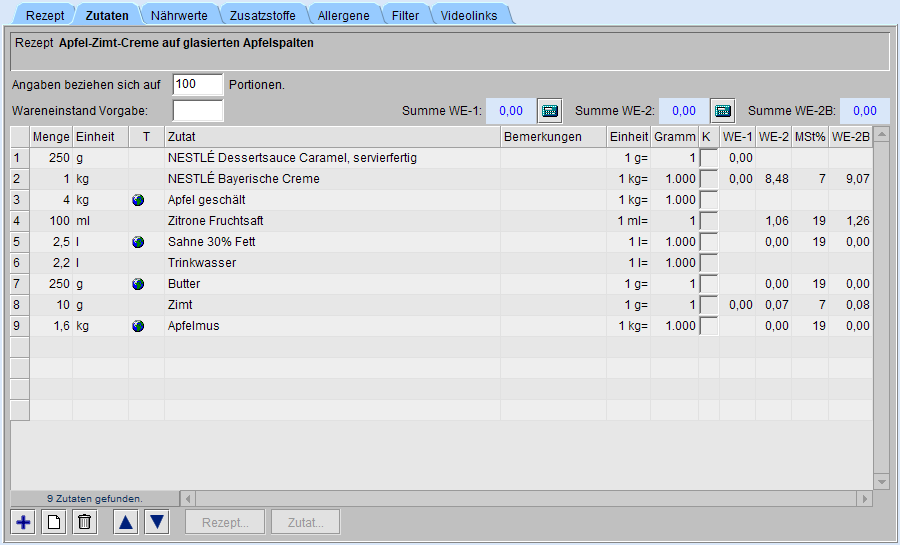The height and width of the screenshot is (545, 900).
Task: Click the blue plus add ingredient icon
Action: [24, 522]
